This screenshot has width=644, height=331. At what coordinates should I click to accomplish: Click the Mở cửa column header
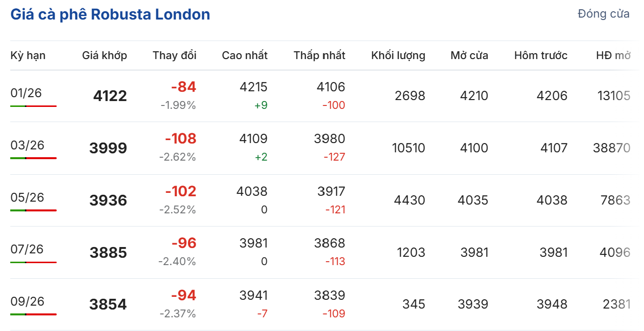pyautogui.click(x=469, y=56)
